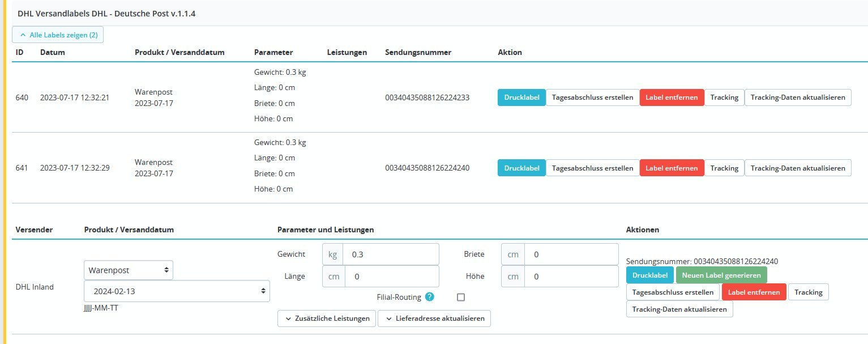Click the Filial-Routing help question mark icon
The height and width of the screenshot is (344, 868).
coord(430,297)
